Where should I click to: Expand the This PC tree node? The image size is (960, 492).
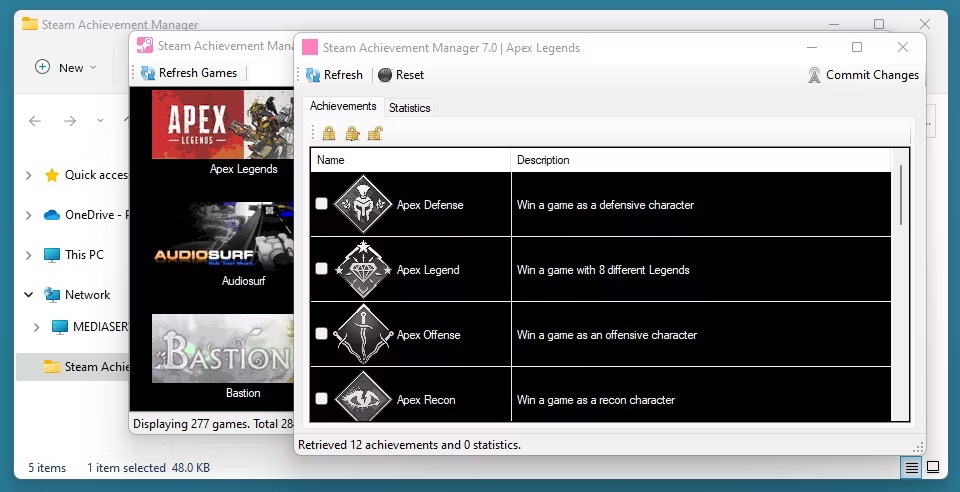coord(28,255)
